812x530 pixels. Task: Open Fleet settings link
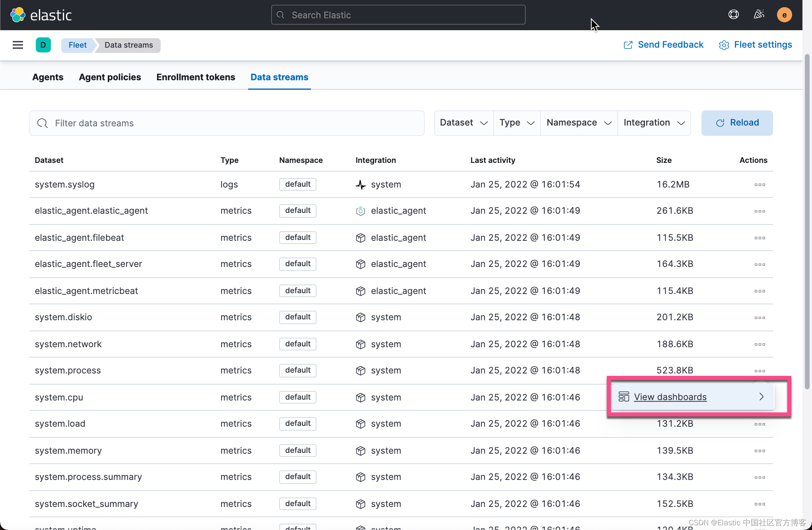(x=756, y=45)
